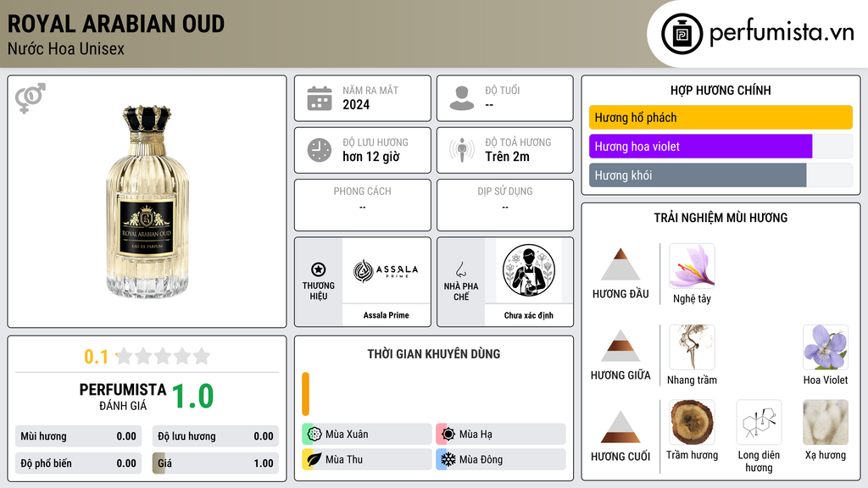Click the Thương hiệu label

pyautogui.click(x=319, y=291)
